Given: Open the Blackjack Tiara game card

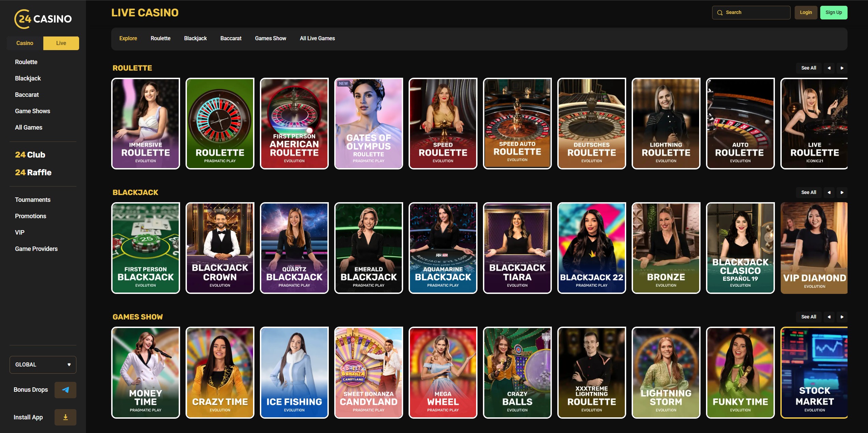Looking at the screenshot, I should point(517,248).
